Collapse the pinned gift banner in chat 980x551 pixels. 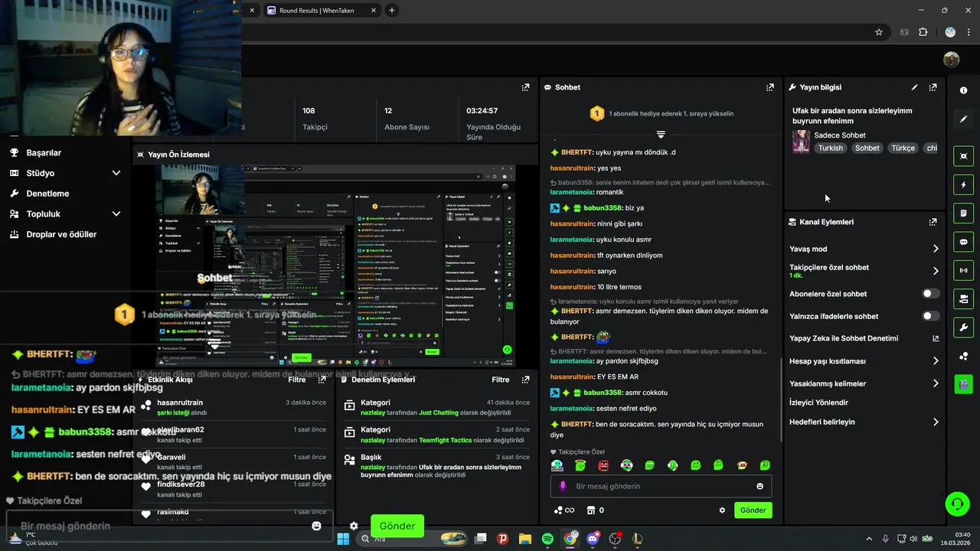click(x=661, y=134)
